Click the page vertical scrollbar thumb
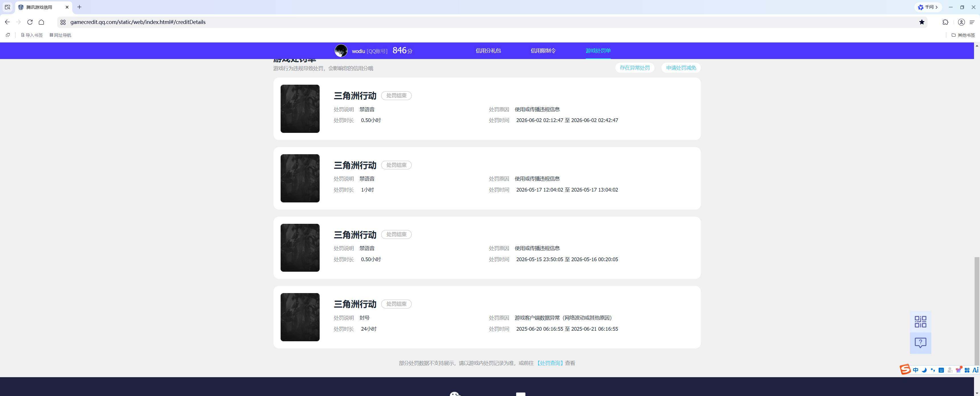This screenshot has width=980, height=396. pos(977,311)
